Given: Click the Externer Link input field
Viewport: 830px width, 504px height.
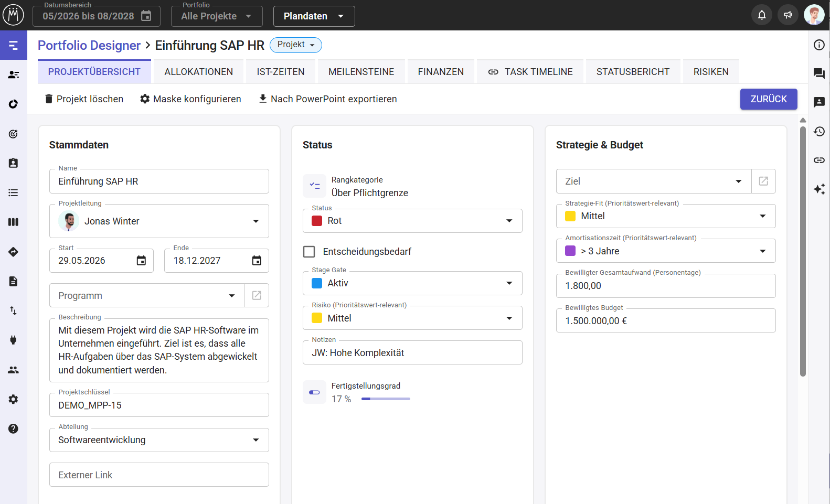Looking at the screenshot, I should tap(159, 475).
